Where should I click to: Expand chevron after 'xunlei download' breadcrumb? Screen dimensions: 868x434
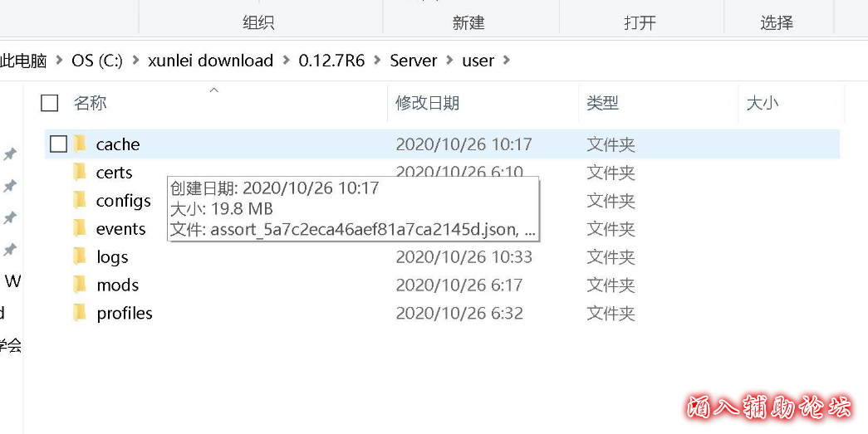[286, 61]
